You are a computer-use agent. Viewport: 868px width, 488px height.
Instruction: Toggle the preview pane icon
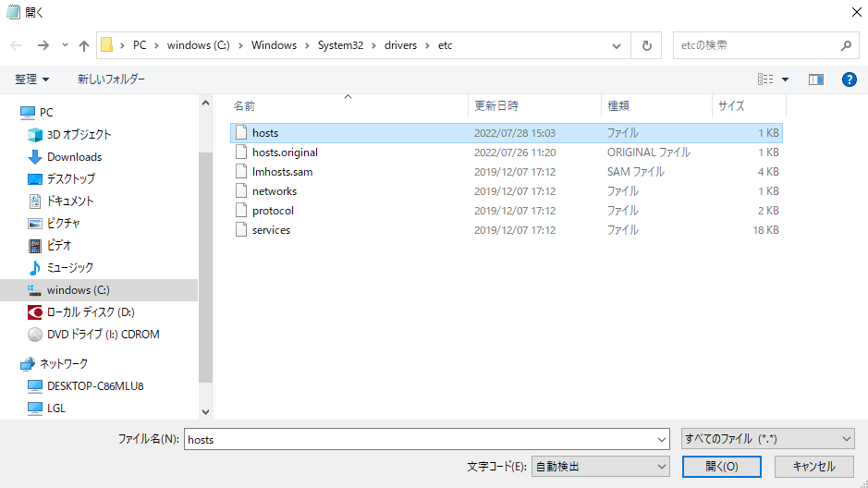point(815,79)
